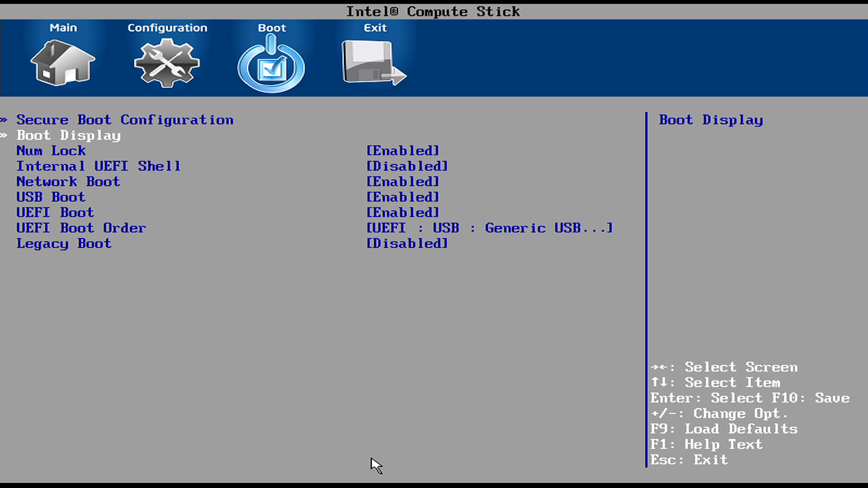
Task: Switch to the Exit tab label
Action: pyautogui.click(x=375, y=28)
